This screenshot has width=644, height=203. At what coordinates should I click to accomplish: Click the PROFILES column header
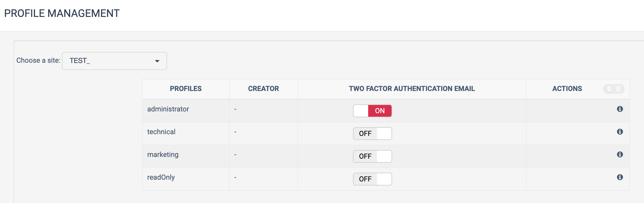point(186,89)
